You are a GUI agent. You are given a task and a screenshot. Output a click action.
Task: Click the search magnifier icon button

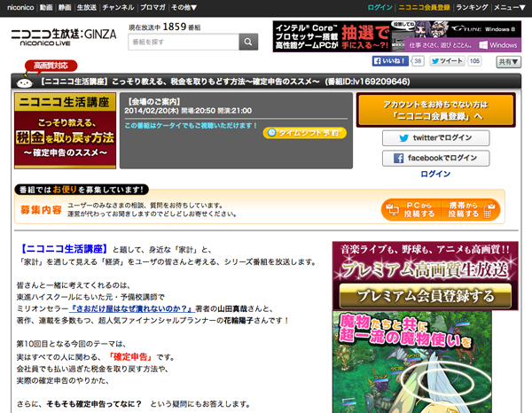tap(248, 42)
